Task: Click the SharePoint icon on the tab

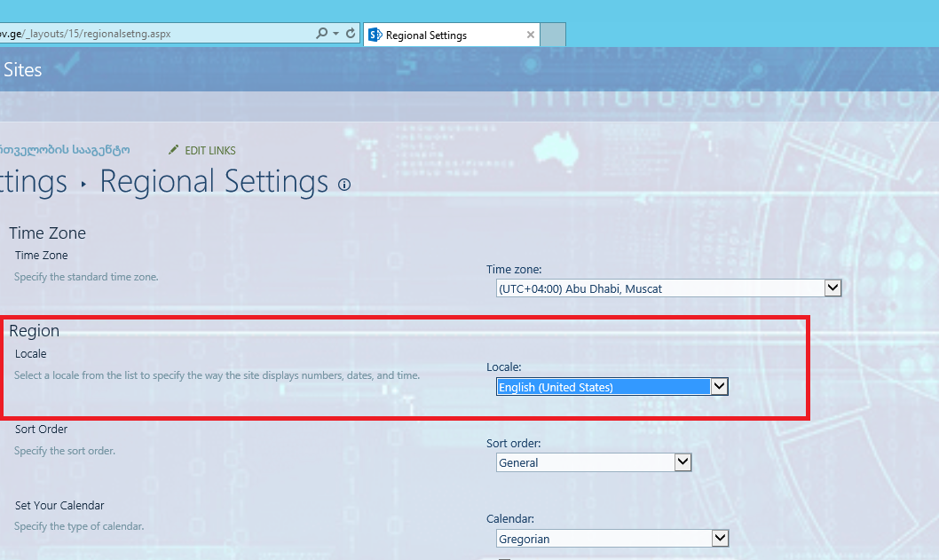Action: click(x=375, y=35)
